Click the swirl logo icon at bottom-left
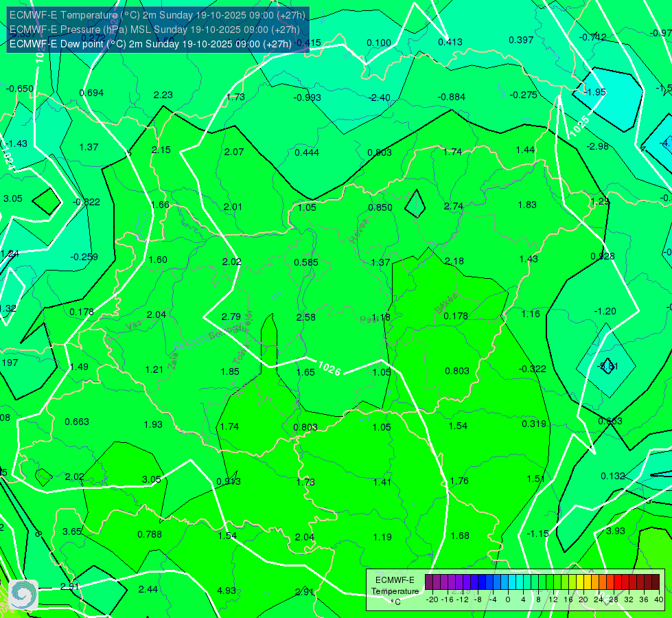The image size is (672, 618). [23, 595]
